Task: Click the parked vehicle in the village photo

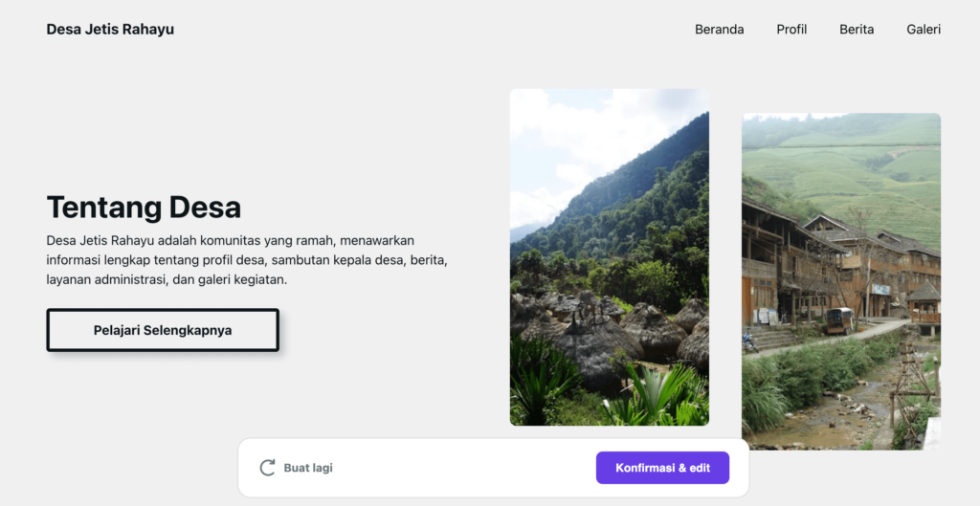Action: [x=838, y=320]
